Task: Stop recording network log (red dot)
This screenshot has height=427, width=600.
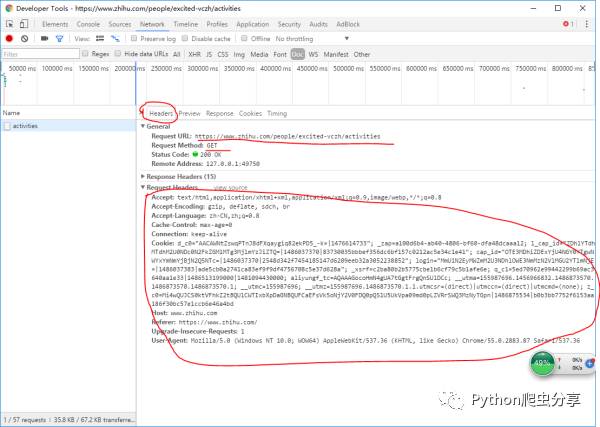Action: (x=9, y=39)
